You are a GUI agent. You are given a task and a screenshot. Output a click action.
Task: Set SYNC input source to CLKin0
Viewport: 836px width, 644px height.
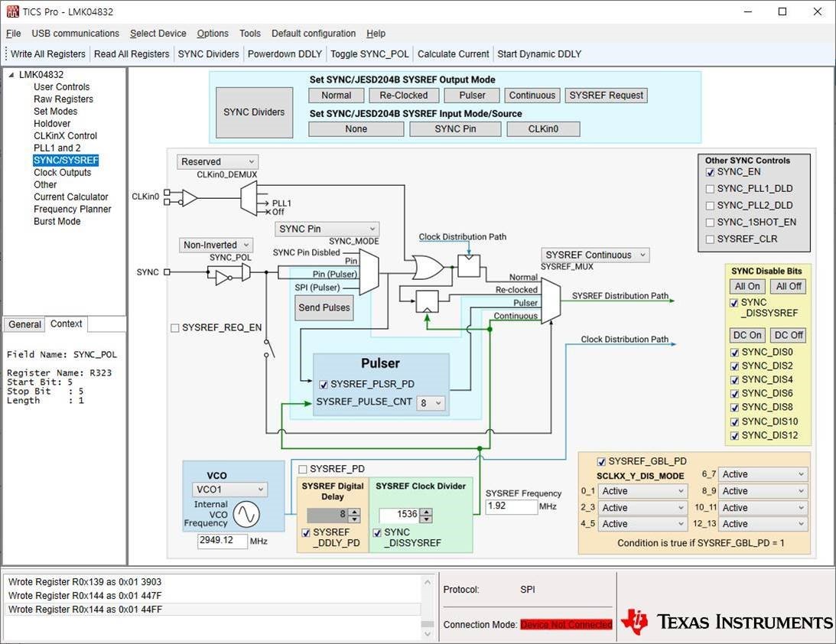tap(543, 129)
